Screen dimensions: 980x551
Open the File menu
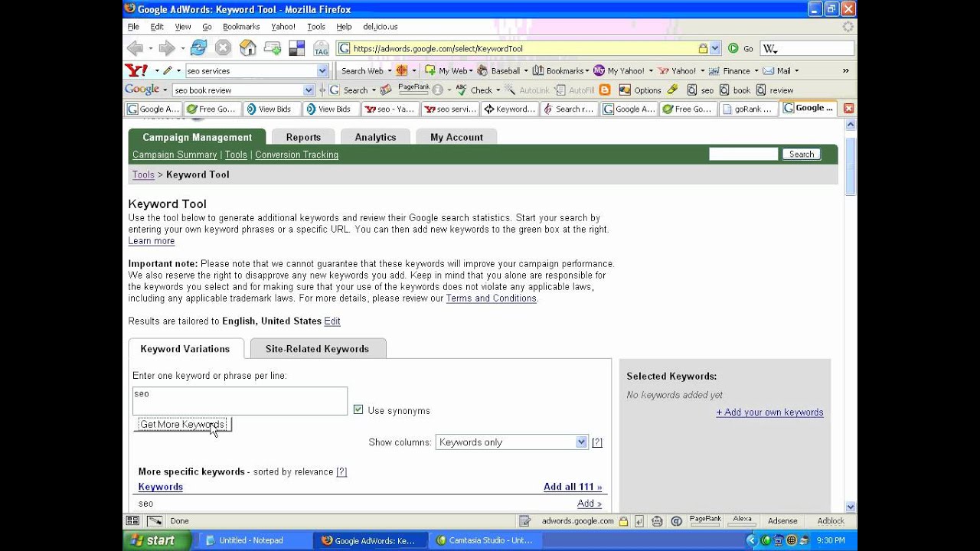pos(134,27)
